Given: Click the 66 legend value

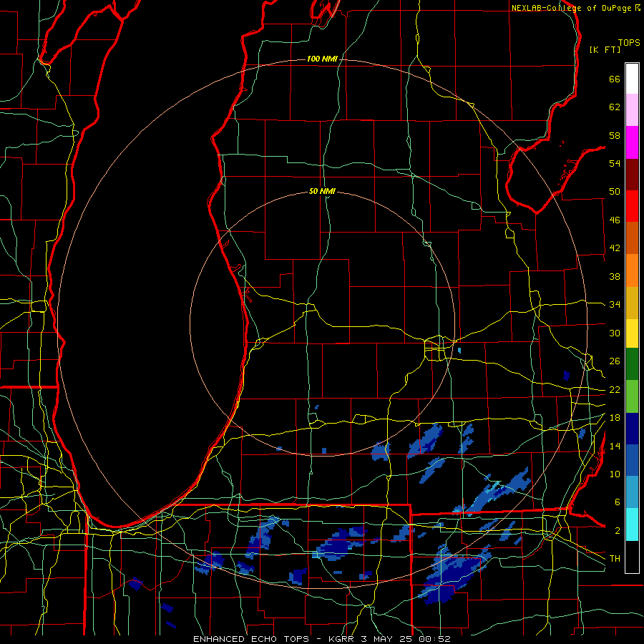Looking at the screenshot, I should pos(615,79).
